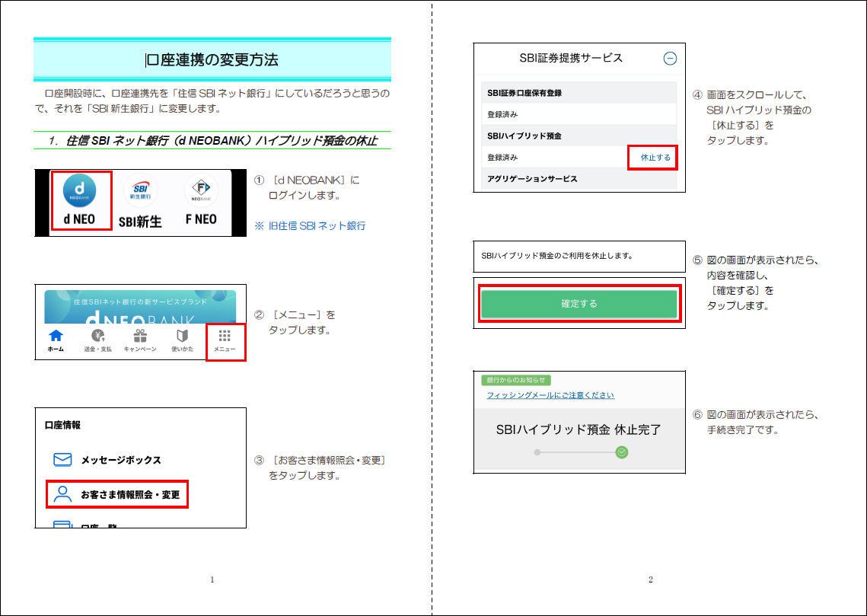Click the dNEOBANK banner image
This screenshot has height=616, width=867.
(x=140, y=306)
